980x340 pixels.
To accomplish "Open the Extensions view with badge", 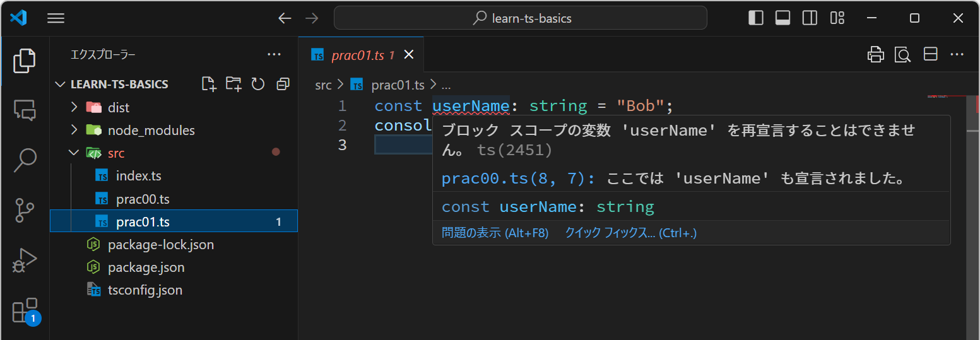I will pos(25,311).
